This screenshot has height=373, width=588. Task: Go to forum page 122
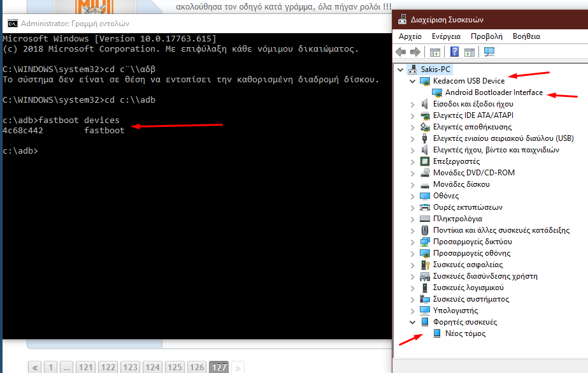click(108, 367)
